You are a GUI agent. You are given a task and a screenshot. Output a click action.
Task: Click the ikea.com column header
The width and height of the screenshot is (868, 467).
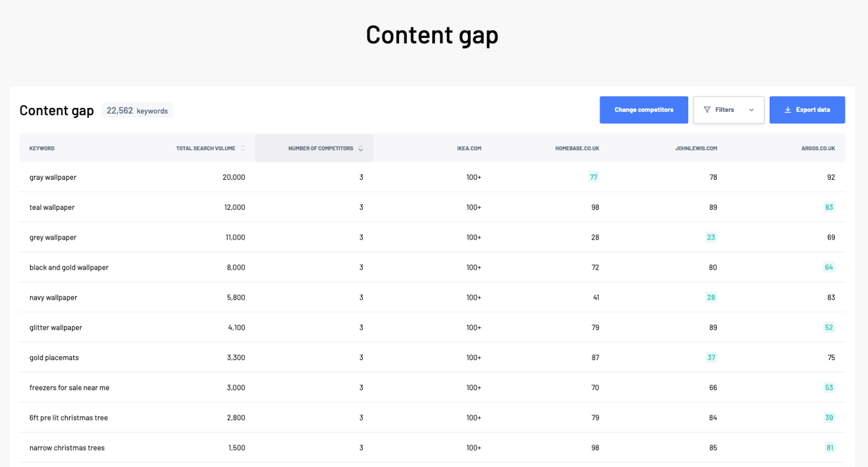pos(470,148)
